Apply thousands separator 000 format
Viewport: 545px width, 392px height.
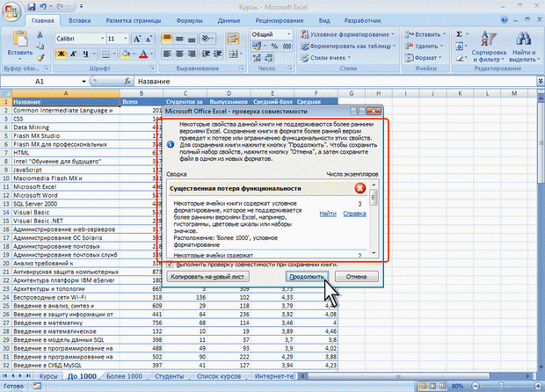[287, 46]
